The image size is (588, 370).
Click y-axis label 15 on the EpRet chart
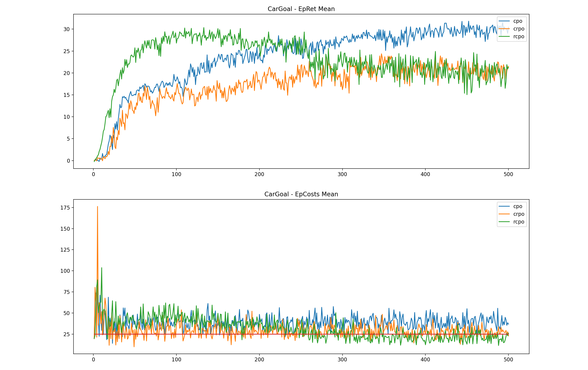[x=66, y=95]
